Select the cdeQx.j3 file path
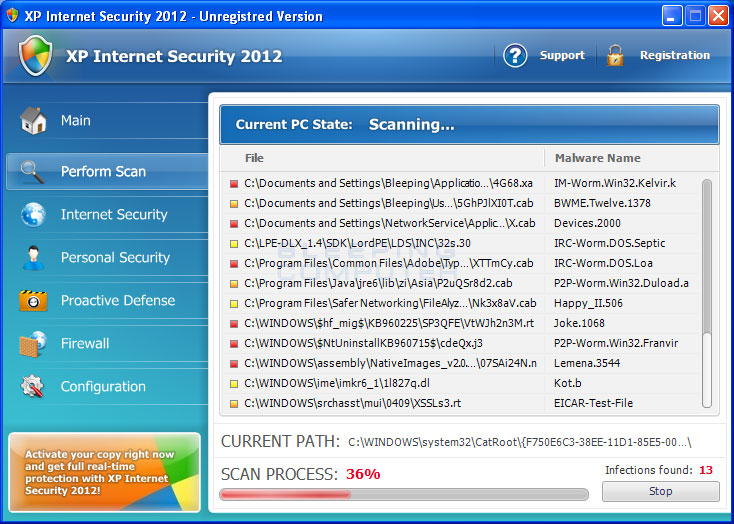Viewport: 734px width, 524px height. pyautogui.click(x=363, y=344)
